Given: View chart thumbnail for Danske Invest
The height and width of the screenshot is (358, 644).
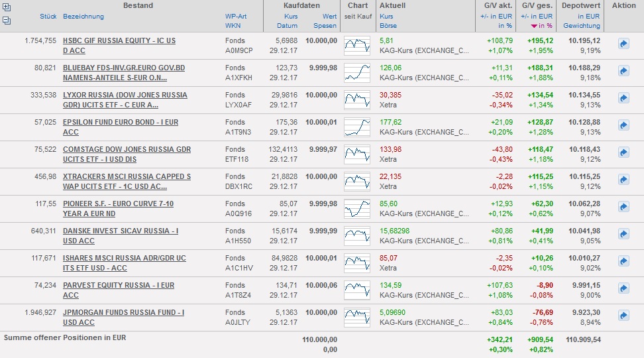Looking at the screenshot, I should click(x=357, y=235).
